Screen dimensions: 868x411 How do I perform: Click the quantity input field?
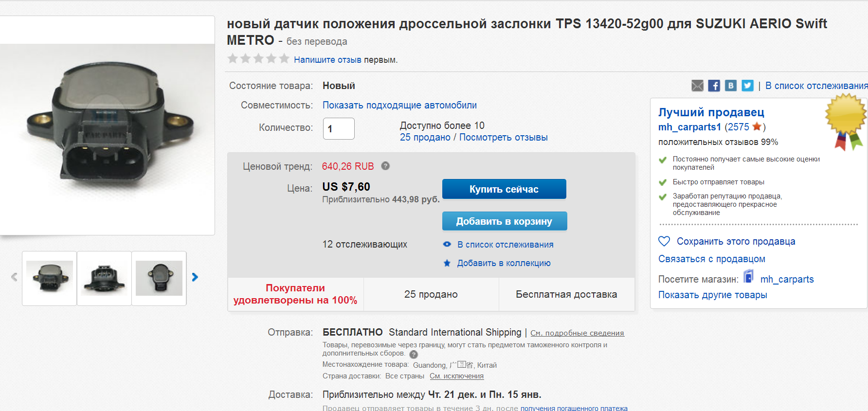[x=339, y=129]
